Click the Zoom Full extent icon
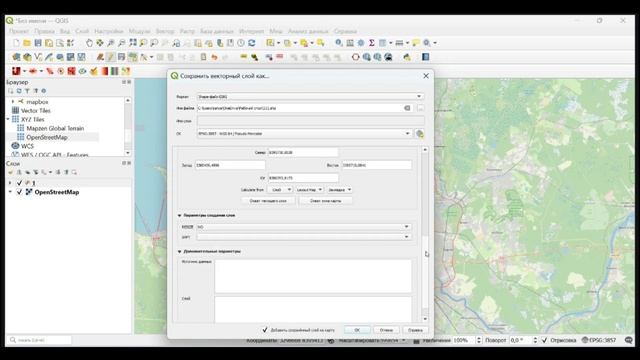The width and height of the screenshot is (640, 360). pos(133,43)
